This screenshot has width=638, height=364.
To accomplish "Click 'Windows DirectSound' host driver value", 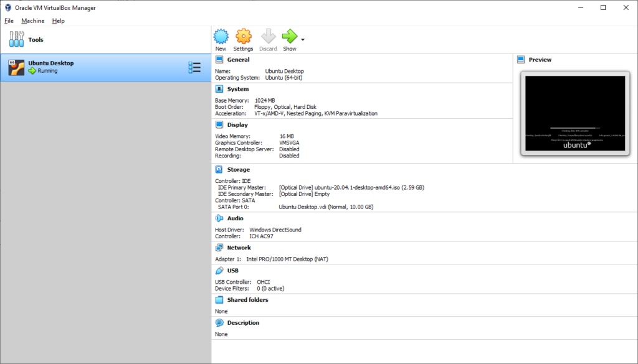I will click(x=275, y=230).
